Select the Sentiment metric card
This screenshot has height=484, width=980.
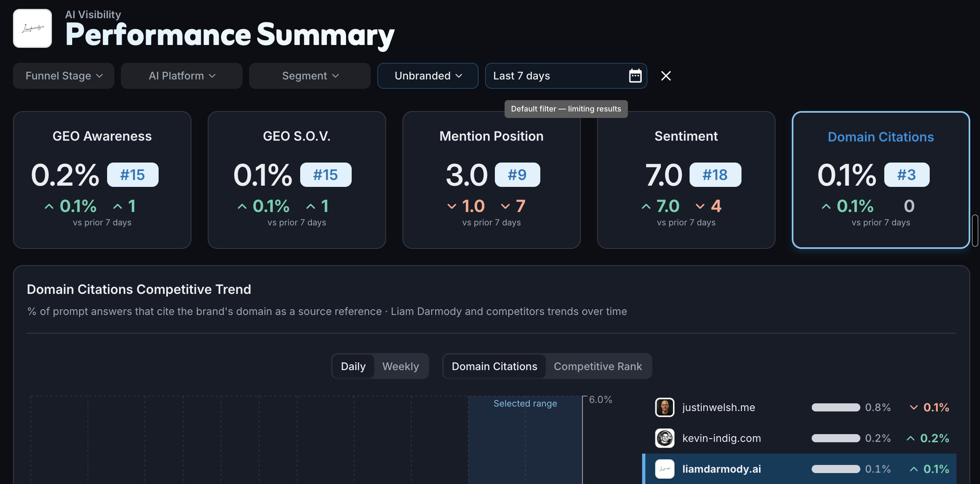686,180
